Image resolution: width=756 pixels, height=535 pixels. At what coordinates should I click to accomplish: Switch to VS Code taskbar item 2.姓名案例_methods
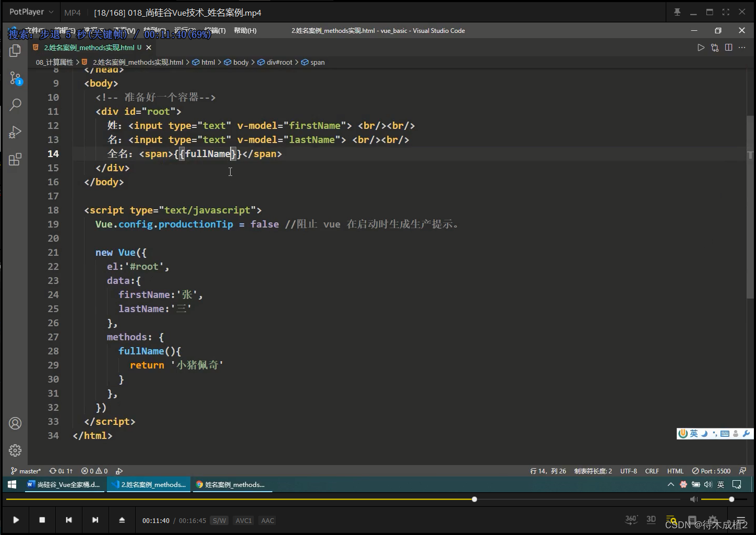point(148,484)
